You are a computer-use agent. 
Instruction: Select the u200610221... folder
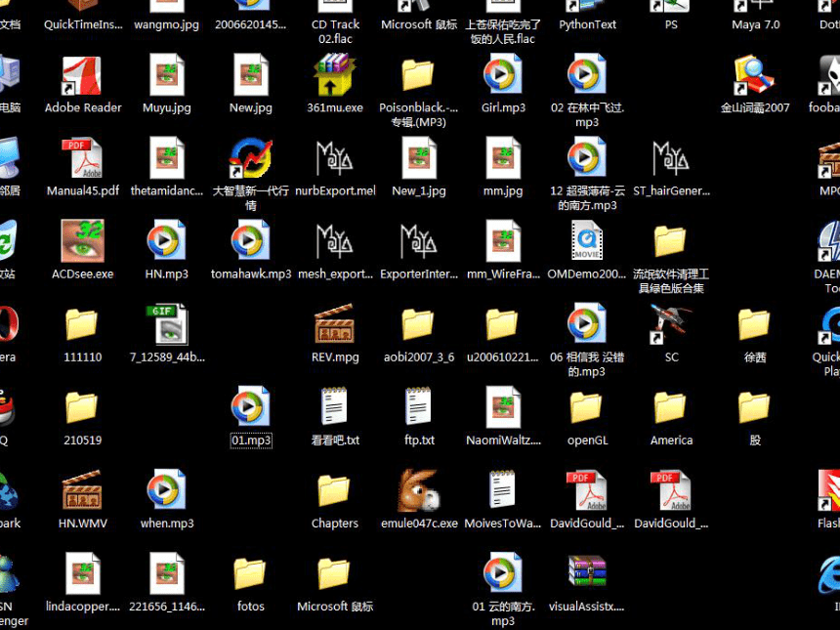pos(502,324)
